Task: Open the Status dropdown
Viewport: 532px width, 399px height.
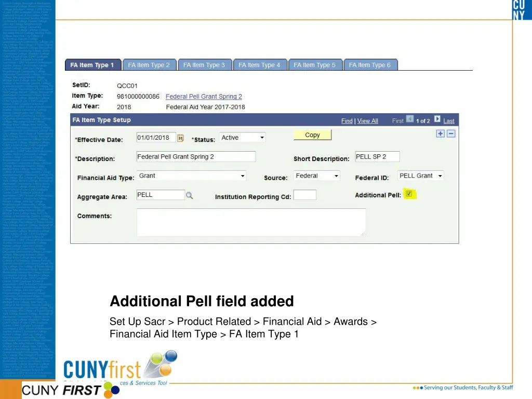Action: pos(242,137)
